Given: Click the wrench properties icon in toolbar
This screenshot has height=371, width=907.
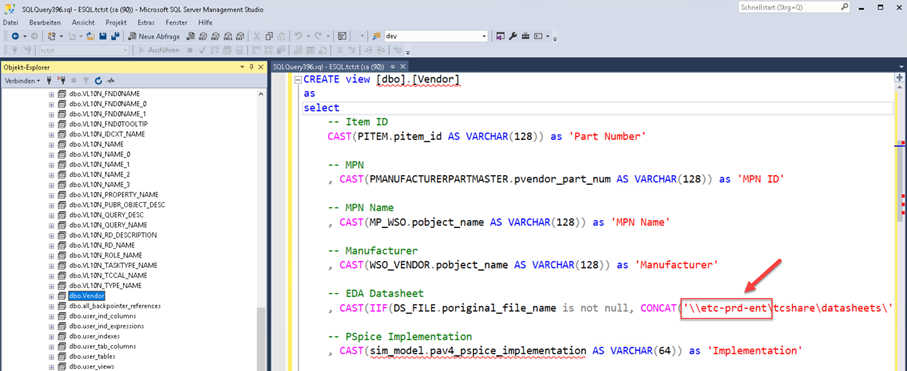Looking at the screenshot, I should tap(513, 36).
